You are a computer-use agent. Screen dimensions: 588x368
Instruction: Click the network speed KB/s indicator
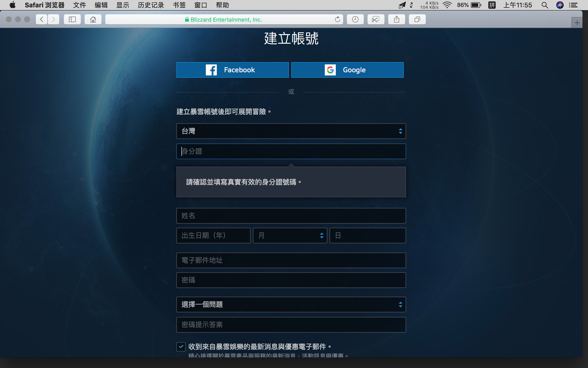pos(430,5)
